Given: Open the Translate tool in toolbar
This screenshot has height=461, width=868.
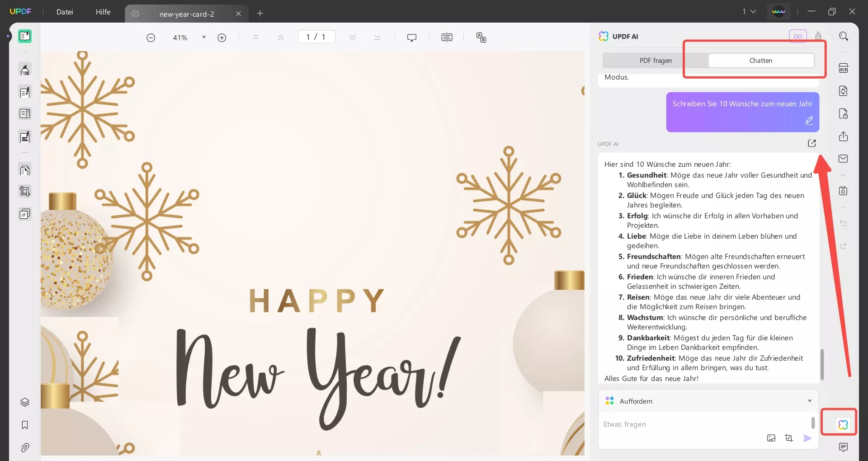Looking at the screenshot, I should (x=481, y=38).
